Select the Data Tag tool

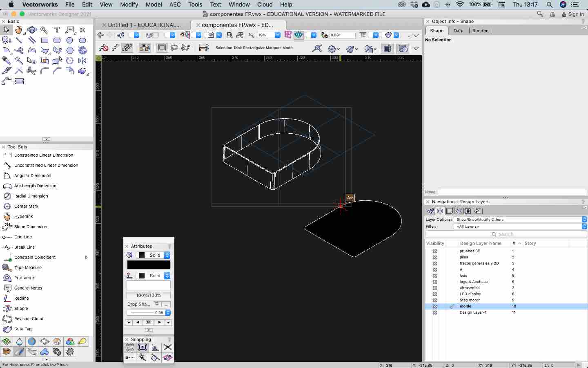coord(23,329)
